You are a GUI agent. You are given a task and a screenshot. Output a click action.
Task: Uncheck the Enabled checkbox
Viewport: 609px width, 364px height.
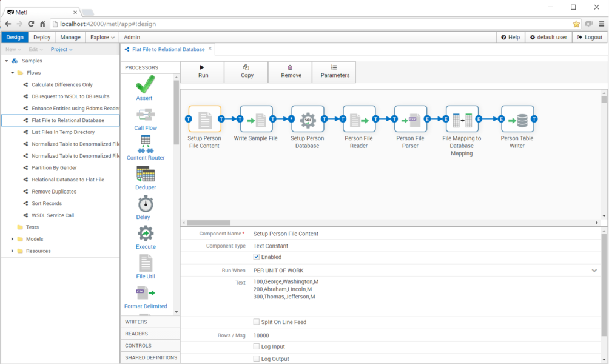256,256
